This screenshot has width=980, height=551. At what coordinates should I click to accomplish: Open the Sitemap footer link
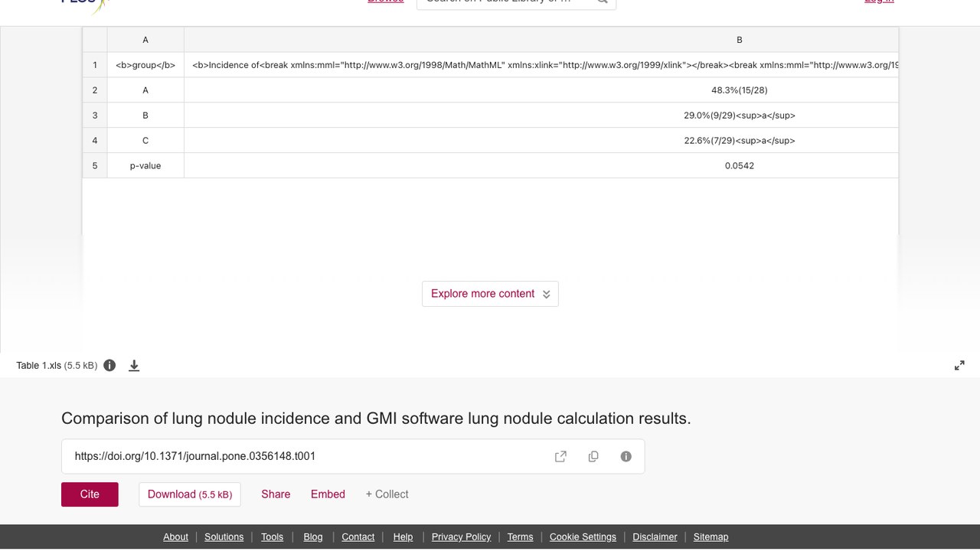click(710, 537)
